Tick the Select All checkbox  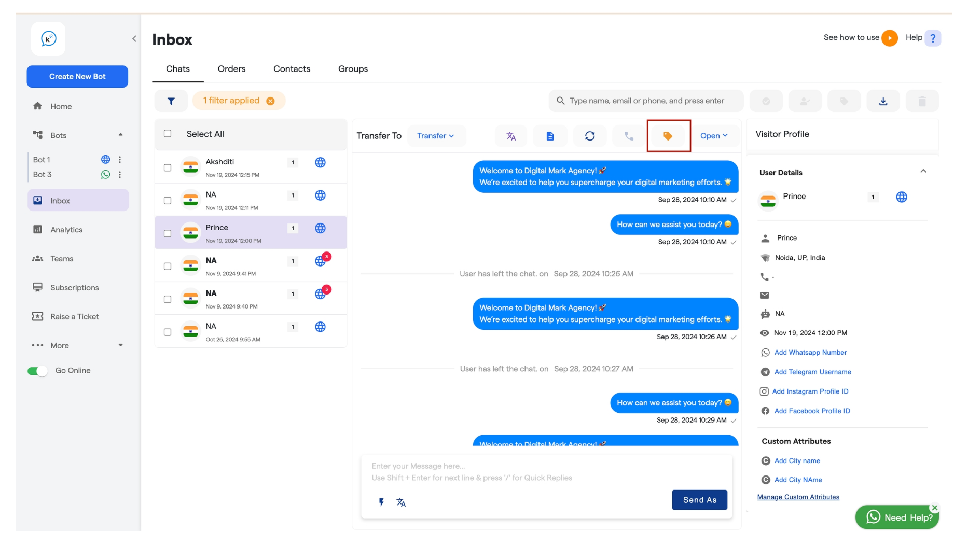click(168, 134)
